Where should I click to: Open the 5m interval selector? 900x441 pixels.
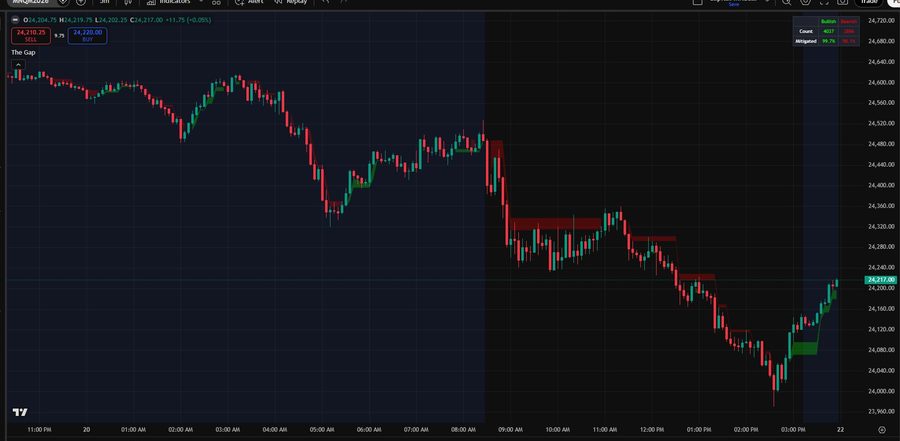104,2
